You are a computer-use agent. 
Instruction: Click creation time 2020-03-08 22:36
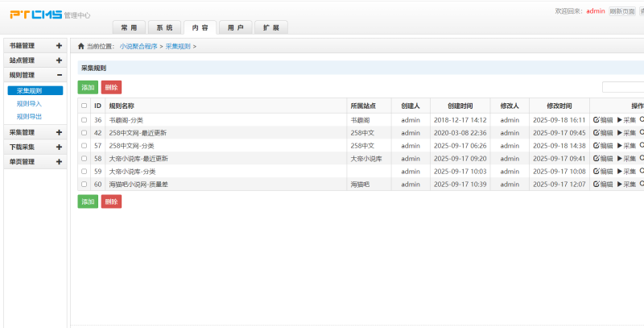(460, 133)
